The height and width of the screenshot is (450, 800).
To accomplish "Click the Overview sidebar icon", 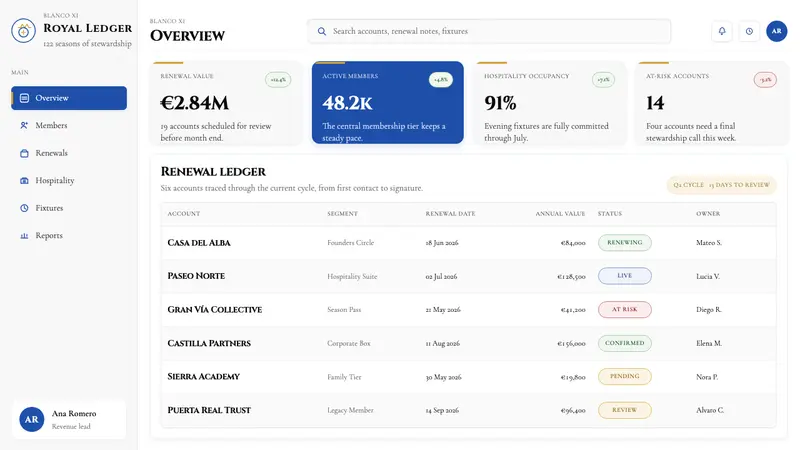I will tap(24, 98).
